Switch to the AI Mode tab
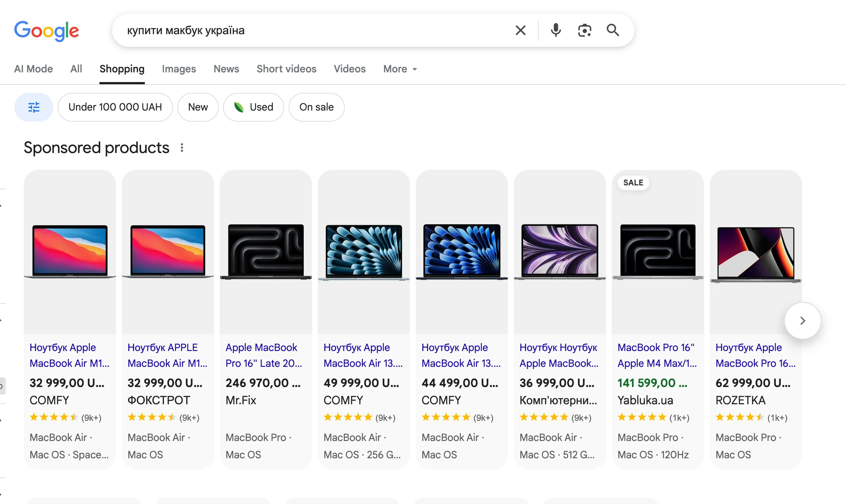The height and width of the screenshot is (504, 846). [34, 69]
